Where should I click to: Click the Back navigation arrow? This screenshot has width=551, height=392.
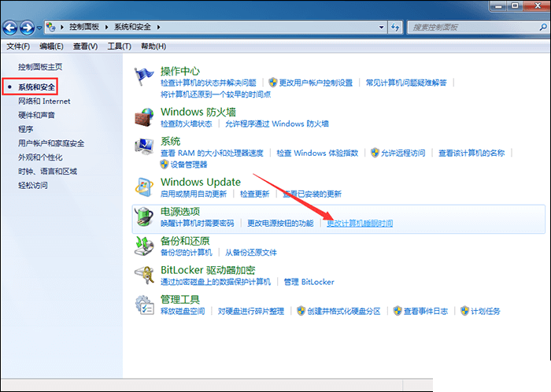(x=10, y=28)
